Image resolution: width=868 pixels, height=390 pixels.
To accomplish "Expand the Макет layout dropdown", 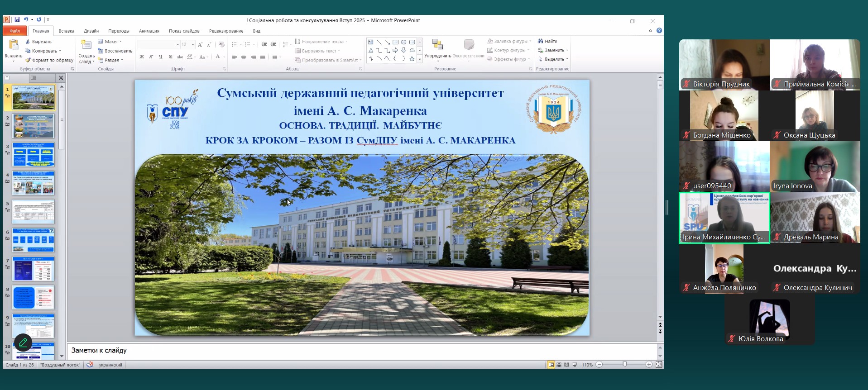I will (110, 41).
